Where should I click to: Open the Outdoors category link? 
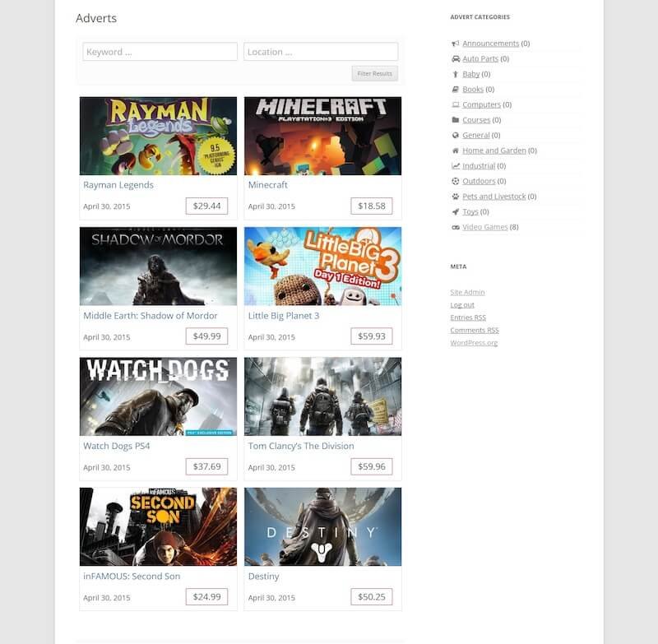pyautogui.click(x=479, y=181)
